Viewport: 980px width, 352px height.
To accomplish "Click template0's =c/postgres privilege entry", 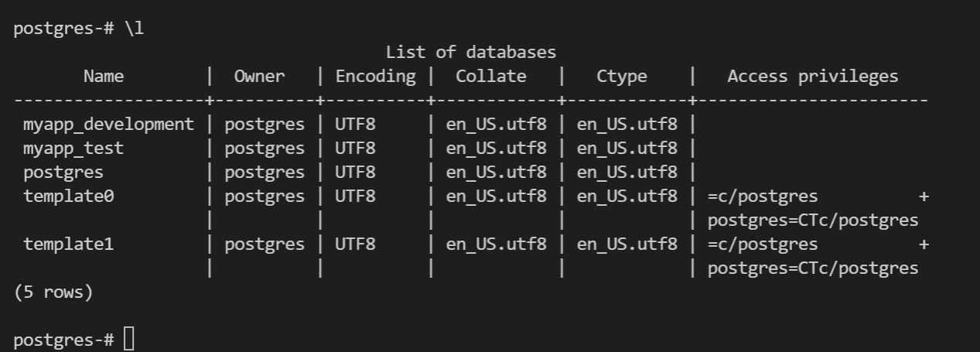I will point(762,197).
